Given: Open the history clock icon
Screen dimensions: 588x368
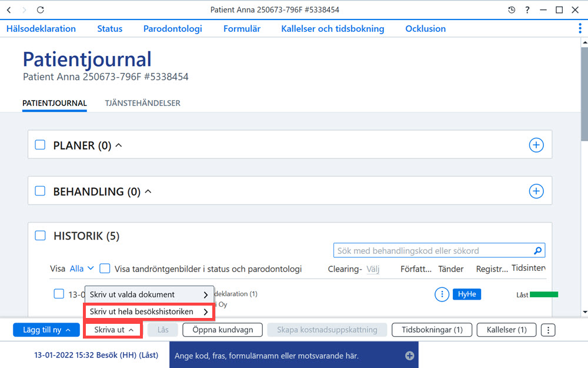Looking at the screenshot, I should 512,10.
